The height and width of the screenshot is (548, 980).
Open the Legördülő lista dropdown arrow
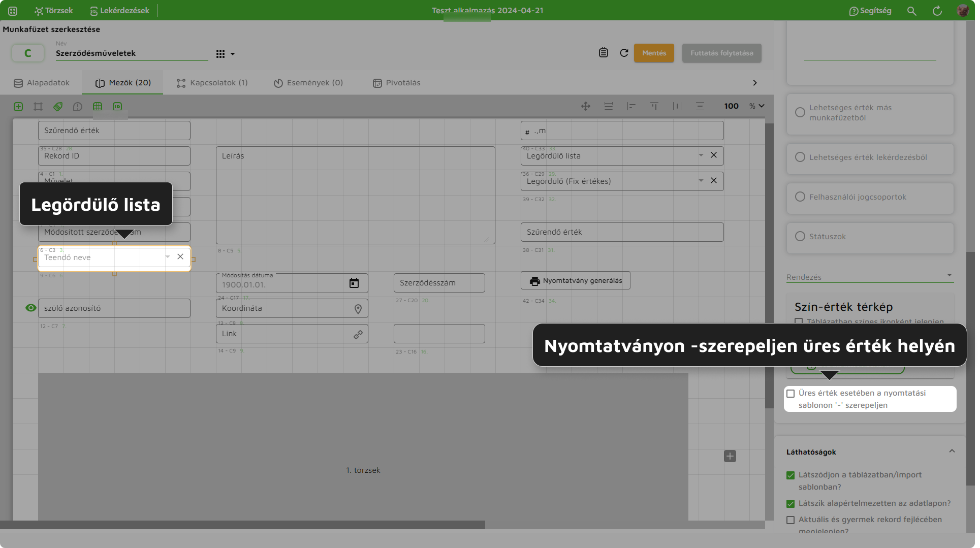click(701, 155)
